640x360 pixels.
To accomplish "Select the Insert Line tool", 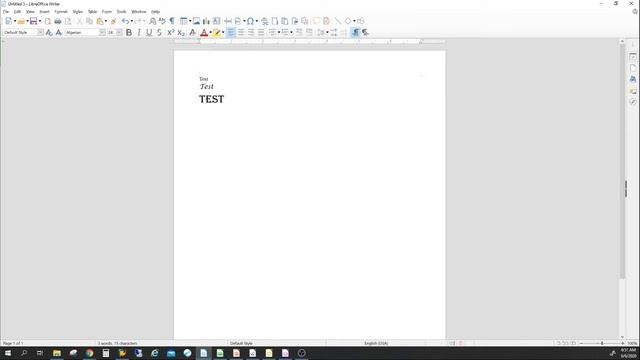I will pyautogui.click(x=338, y=21).
